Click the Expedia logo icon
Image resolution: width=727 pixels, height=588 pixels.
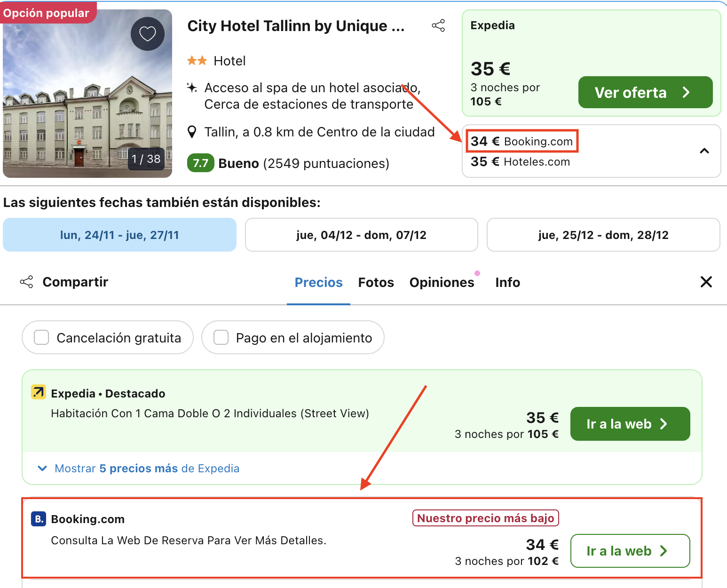pyautogui.click(x=39, y=392)
